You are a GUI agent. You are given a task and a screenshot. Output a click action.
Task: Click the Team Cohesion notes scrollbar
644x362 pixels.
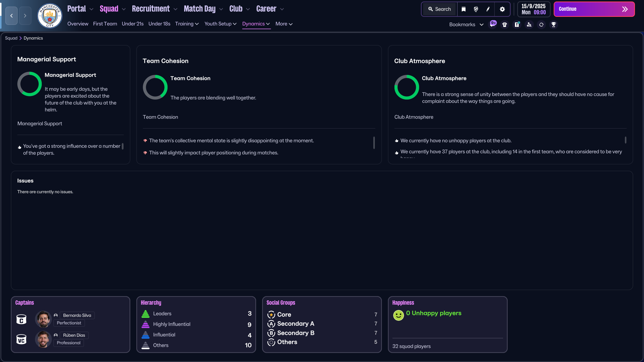point(374,143)
